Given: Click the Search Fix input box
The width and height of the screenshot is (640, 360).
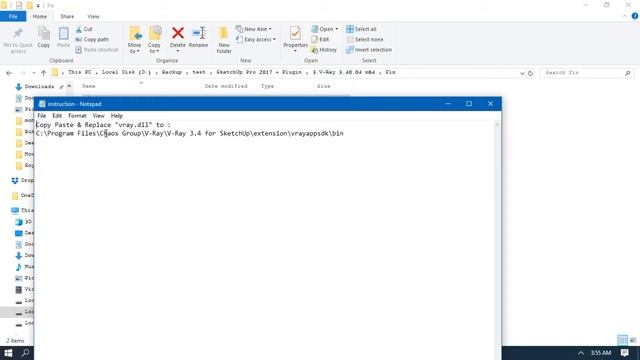Looking at the screenshot, I should tap(586, 73).
